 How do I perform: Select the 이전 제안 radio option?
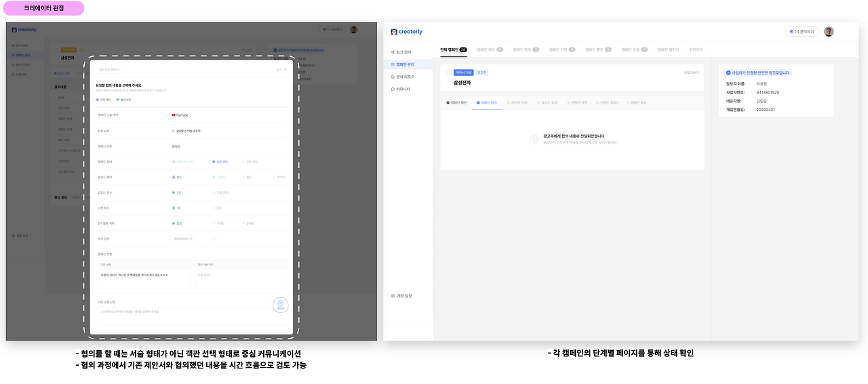point(104,100)
